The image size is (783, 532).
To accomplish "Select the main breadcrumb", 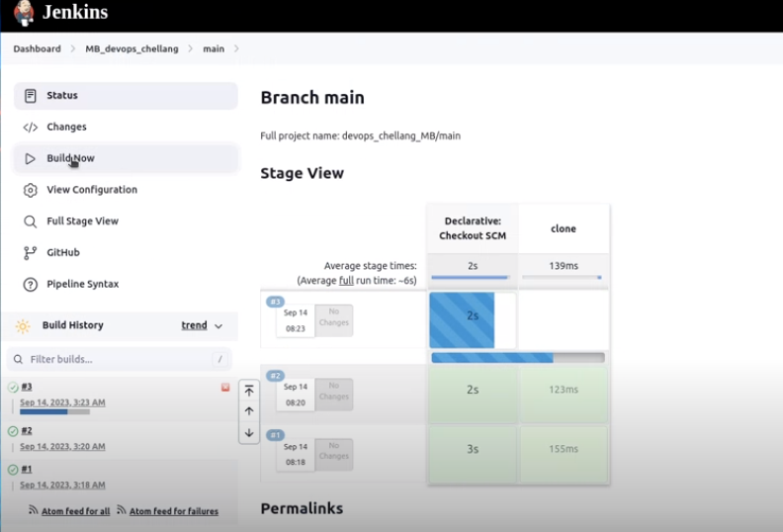I will [x=214, y=49].
